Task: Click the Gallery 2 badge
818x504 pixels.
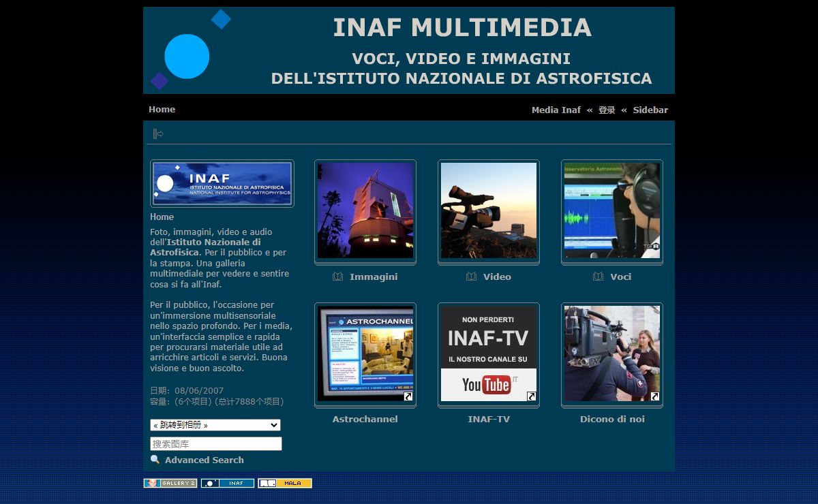Action: tap(170, 483)
